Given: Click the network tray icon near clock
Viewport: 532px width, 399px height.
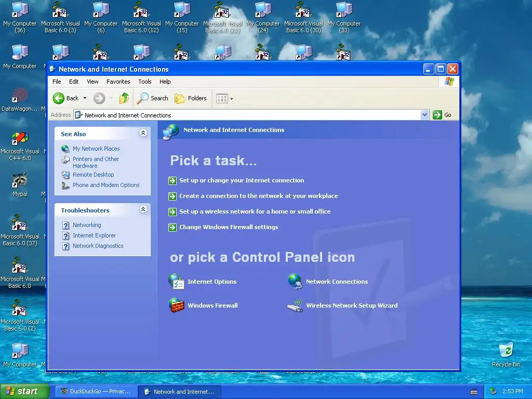Looking at the screenshot, I should pyautogui.click(x=494, y=391).
